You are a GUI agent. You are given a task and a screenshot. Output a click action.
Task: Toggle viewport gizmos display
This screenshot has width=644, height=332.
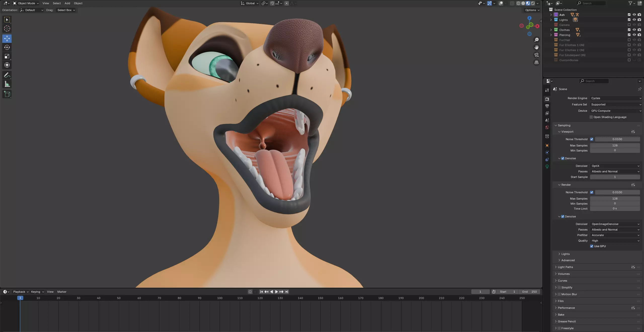coord(489,3)
